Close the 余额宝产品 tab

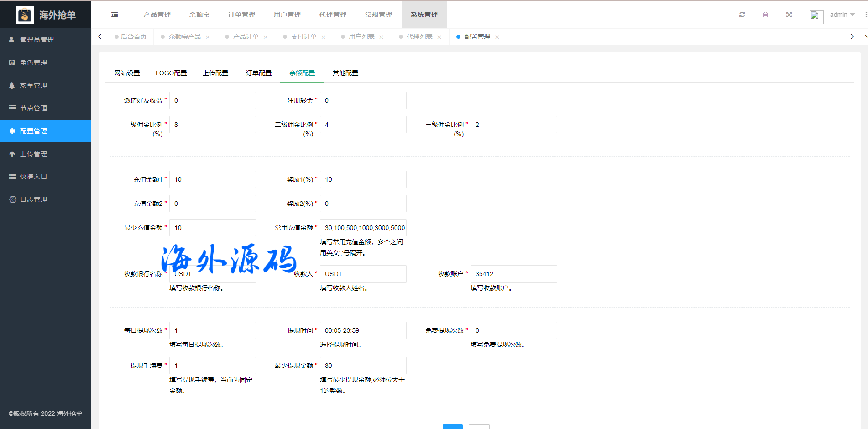point(208,37)
